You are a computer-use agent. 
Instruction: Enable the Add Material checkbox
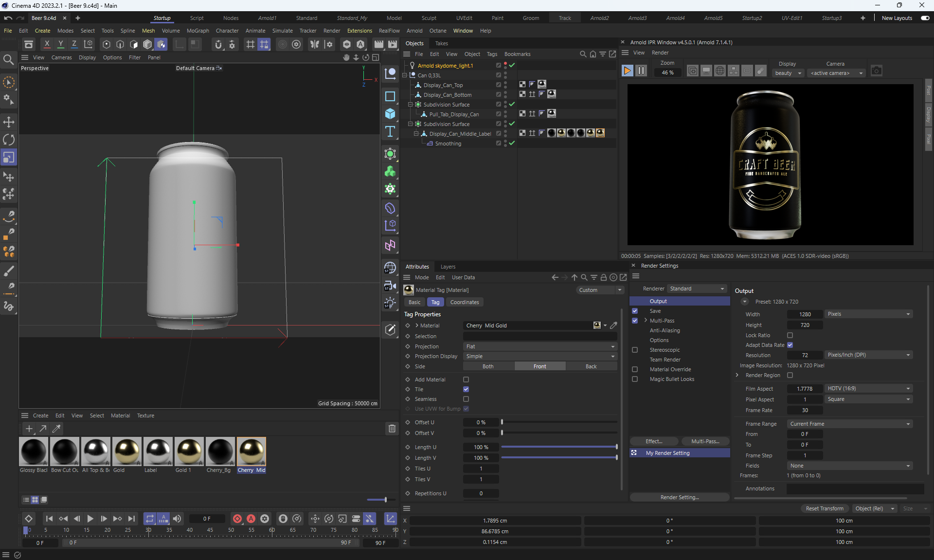point(466,379)
